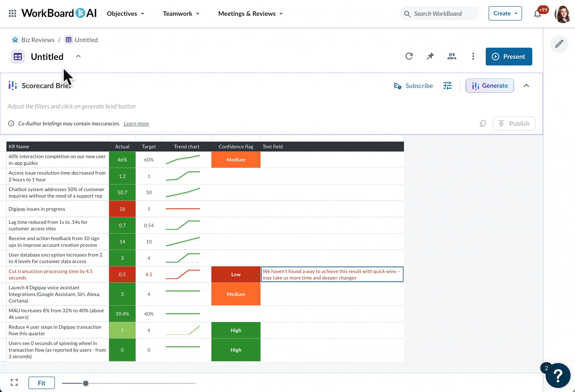575x392 pixels.
Task: Open the brief filter settings icon
Action: (447, 86)
